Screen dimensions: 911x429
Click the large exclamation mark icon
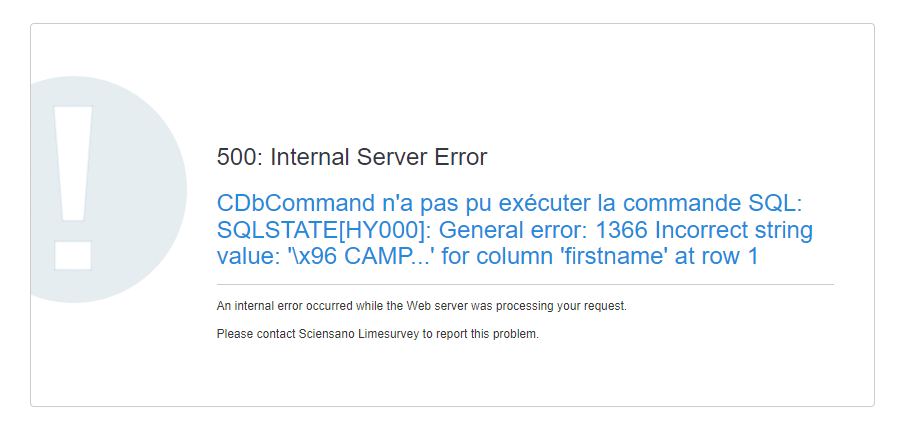(73, 188)
